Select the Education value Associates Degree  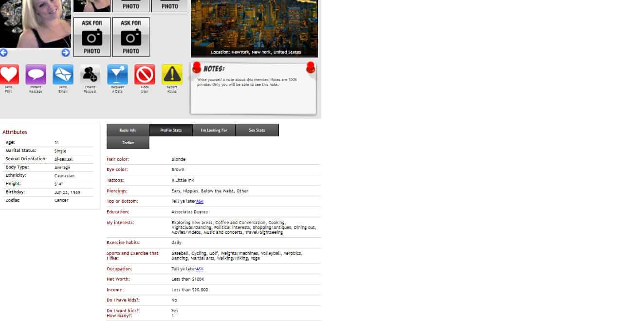(189, 212)
